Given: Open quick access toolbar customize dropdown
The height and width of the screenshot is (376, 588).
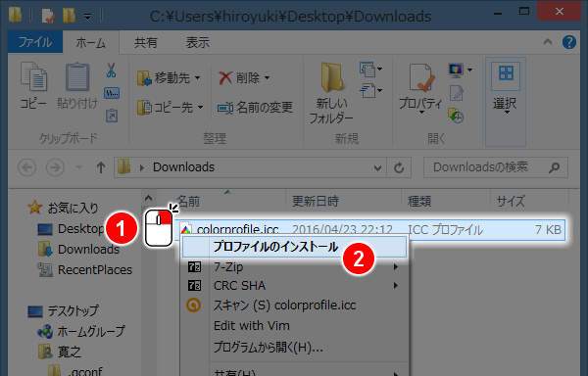Looking at the screenshot, I should tap(88, 17).
